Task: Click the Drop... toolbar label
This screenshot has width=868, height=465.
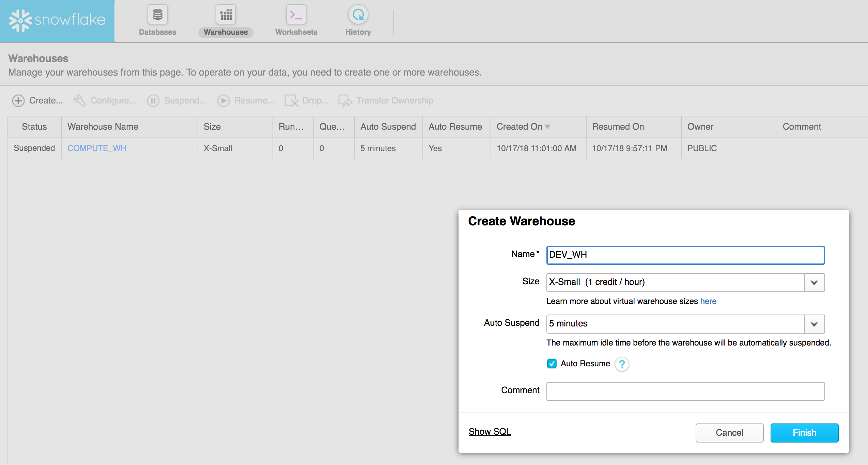Action: click(315, 100)
